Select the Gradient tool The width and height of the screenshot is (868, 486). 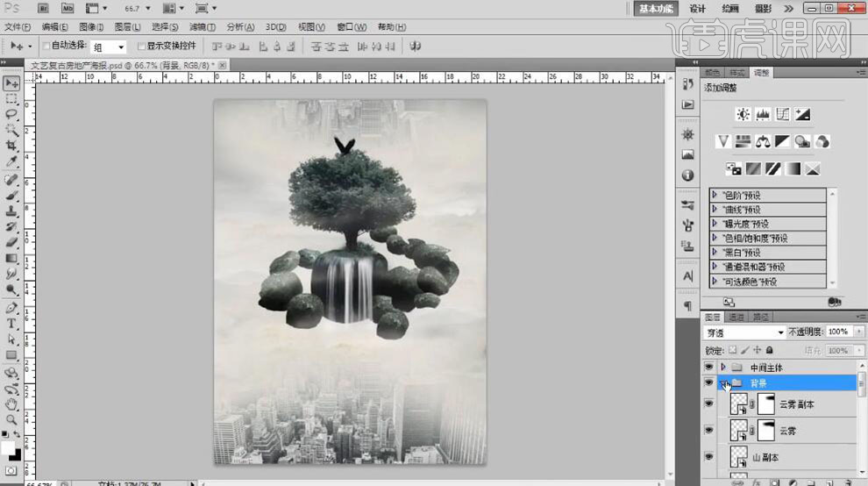point(11,258)
